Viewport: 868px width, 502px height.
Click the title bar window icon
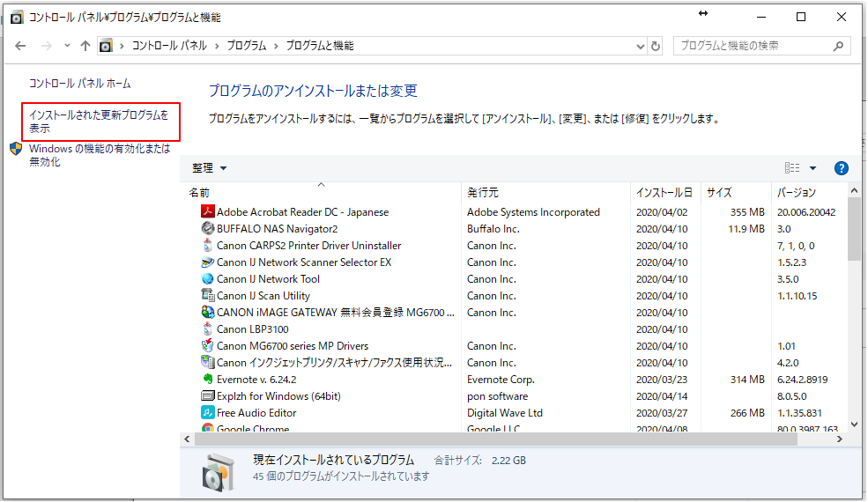[x=17, y=17]
